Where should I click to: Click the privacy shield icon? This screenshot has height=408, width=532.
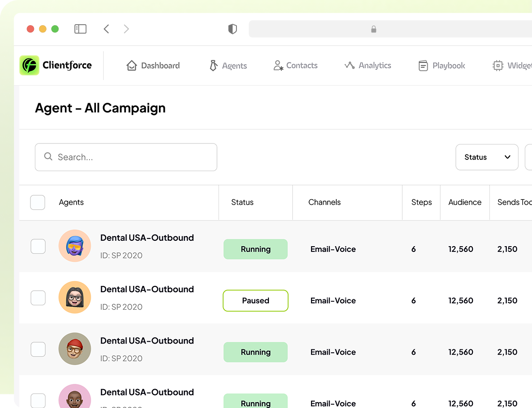point(233,29)
